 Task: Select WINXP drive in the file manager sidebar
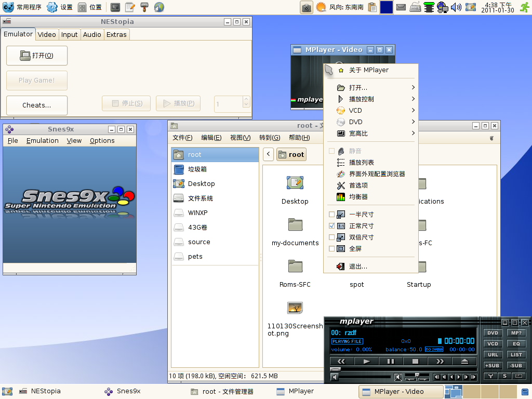(x=215, y=212)
